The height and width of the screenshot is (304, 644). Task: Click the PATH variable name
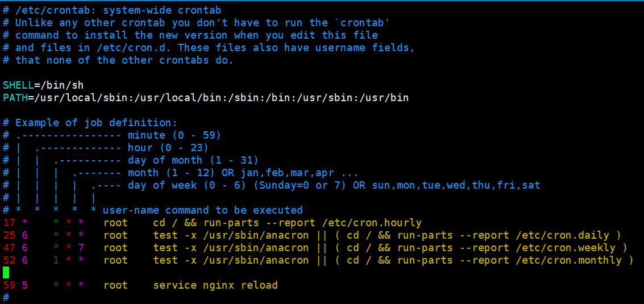(x=15, y=98)
